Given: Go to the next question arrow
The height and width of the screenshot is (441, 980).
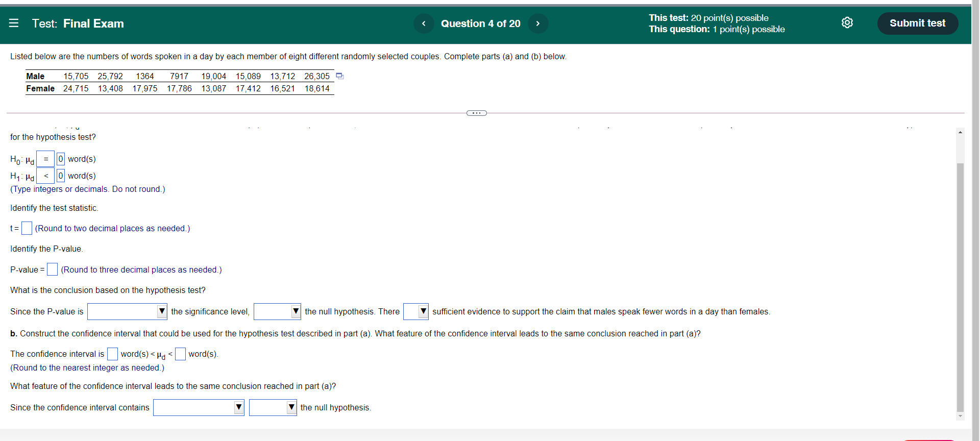Looking at the screenshot, I should tap(538, 23).
